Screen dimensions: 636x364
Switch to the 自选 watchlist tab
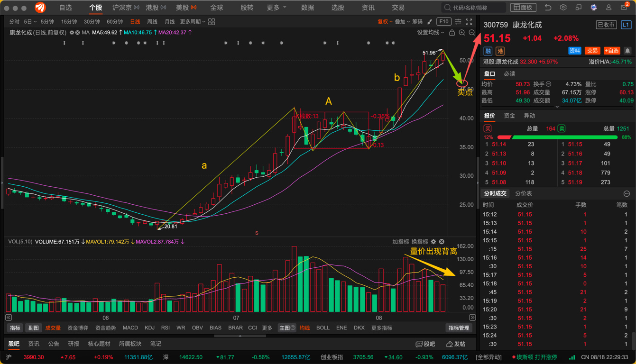(65, 8)
